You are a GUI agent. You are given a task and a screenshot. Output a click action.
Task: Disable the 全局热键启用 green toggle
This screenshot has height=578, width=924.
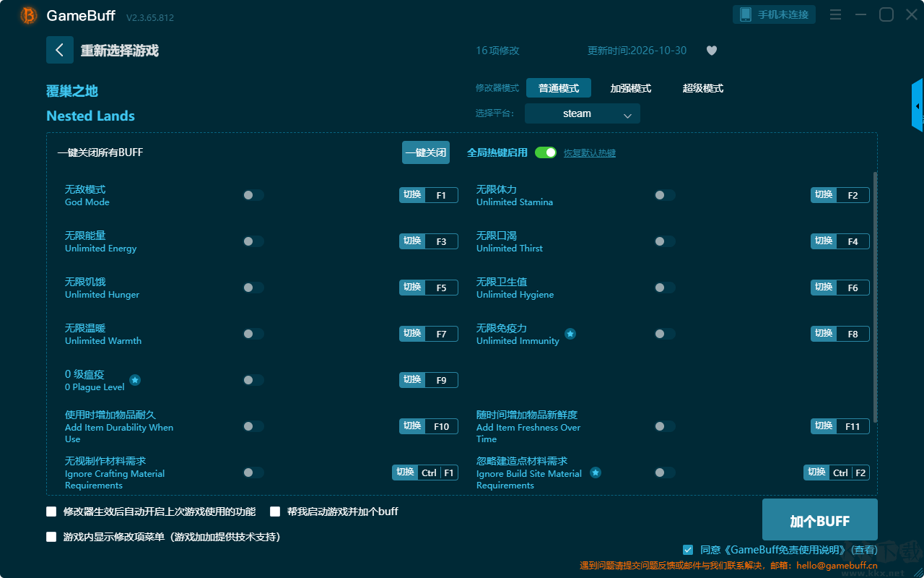tap(546, 152)
